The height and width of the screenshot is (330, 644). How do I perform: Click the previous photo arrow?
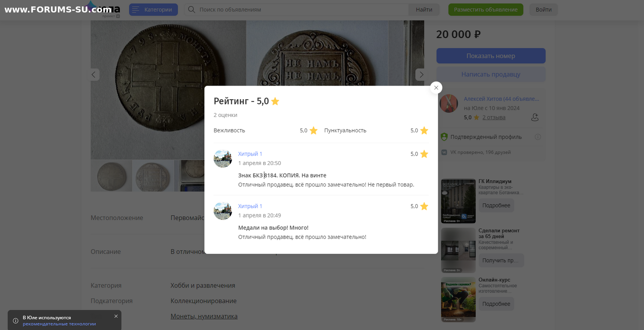pos(94,74)
